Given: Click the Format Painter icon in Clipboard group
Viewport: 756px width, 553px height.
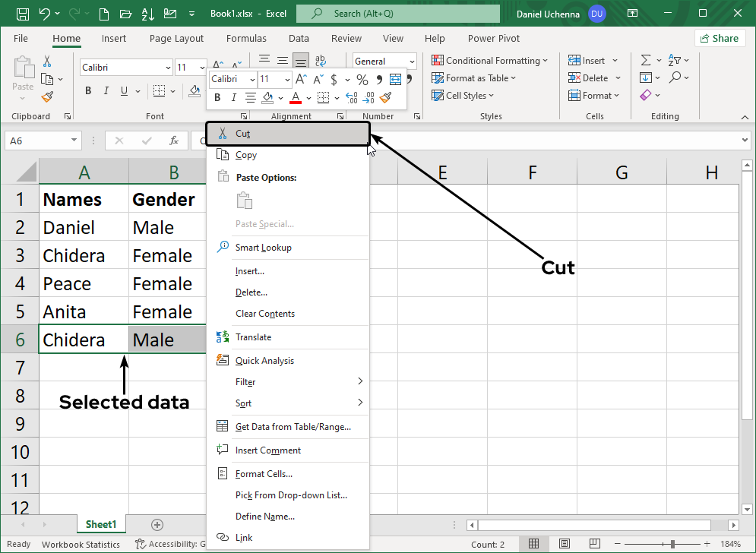Looking at the screenshot, I should pos(47,96).
